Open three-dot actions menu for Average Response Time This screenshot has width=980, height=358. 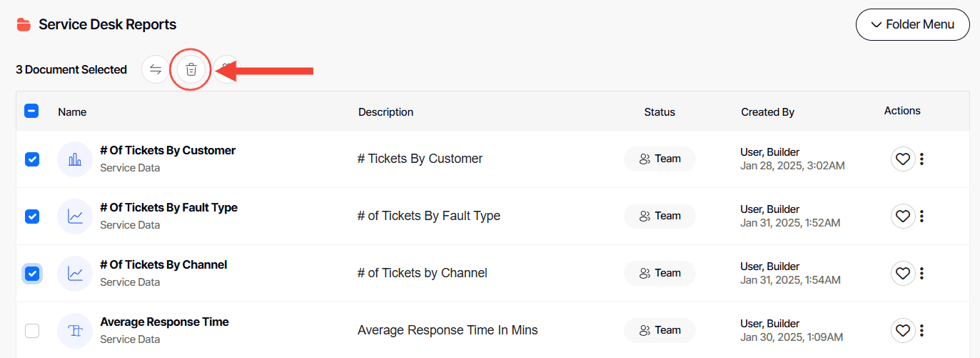click(922, 330)
